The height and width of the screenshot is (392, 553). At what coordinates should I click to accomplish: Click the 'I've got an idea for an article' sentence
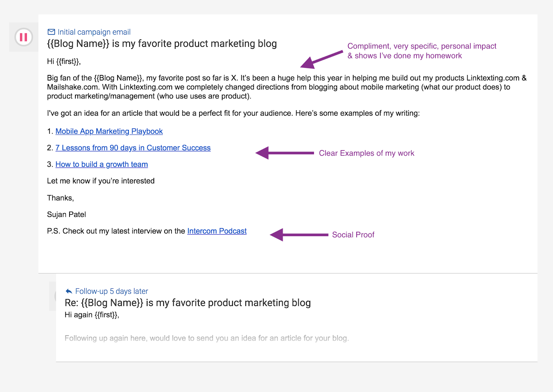click(233, 113)
